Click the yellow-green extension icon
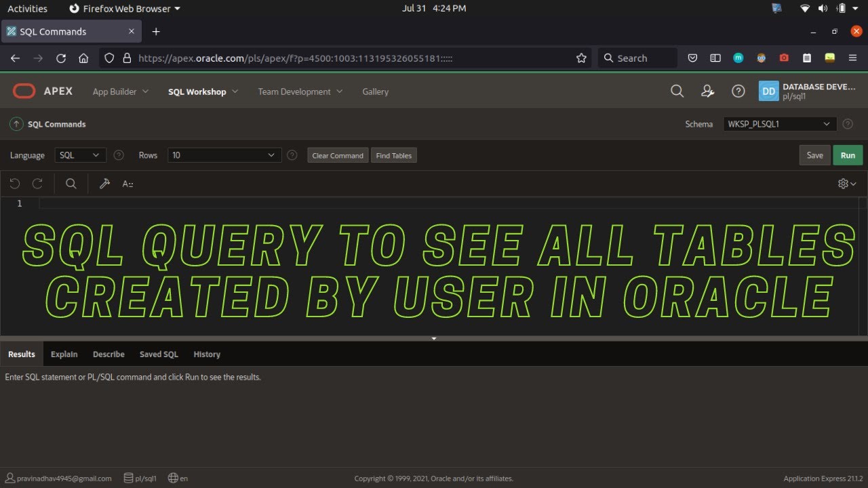The image size is (868, 488). tap(830, 58)
